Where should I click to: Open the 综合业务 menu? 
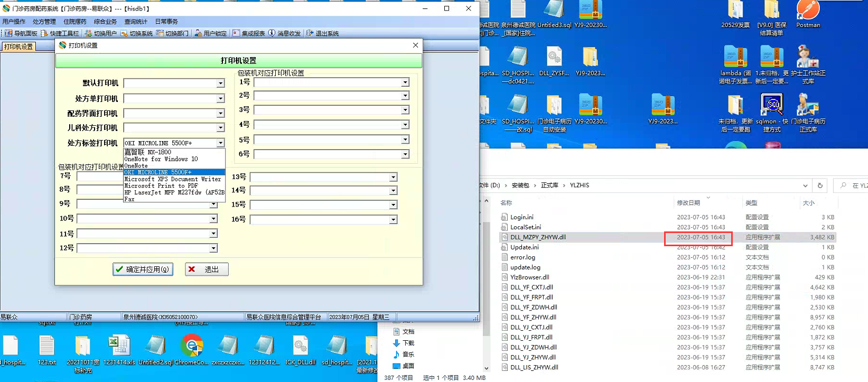(106, 22)
